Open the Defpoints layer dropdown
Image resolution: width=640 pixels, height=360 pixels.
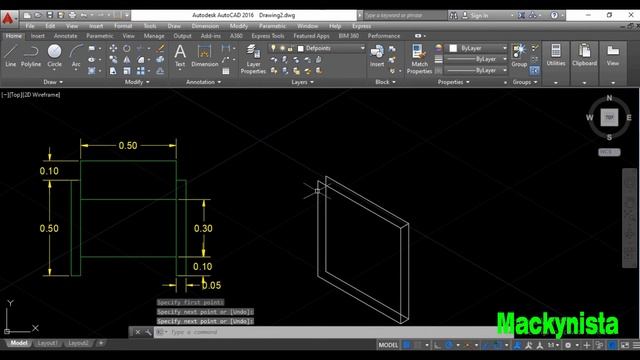tap(362, 48)
